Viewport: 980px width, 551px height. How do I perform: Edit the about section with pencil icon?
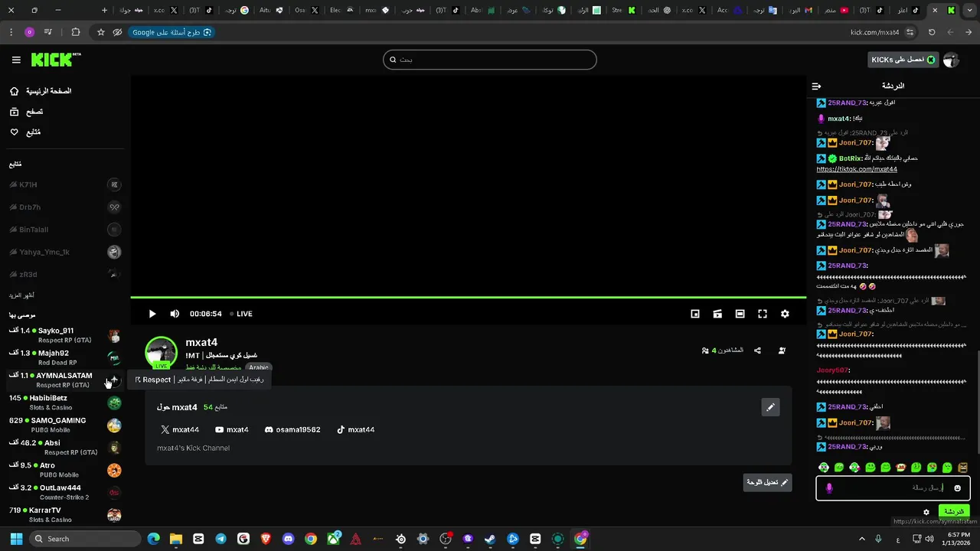(771, 407)
